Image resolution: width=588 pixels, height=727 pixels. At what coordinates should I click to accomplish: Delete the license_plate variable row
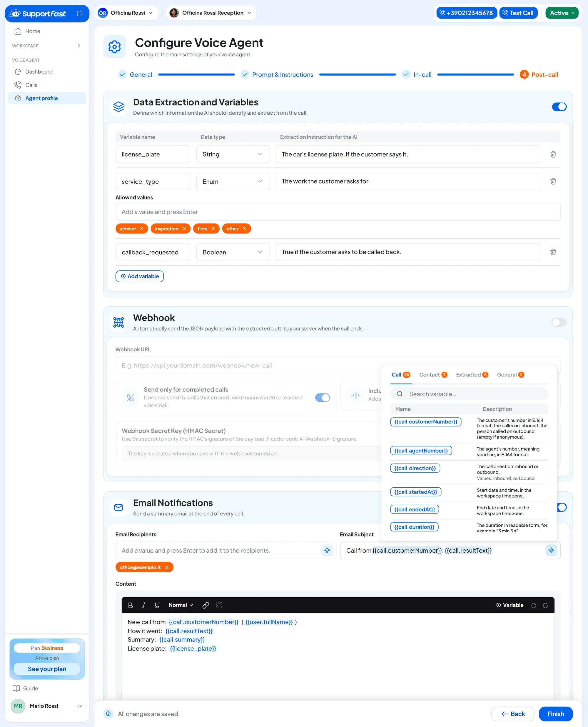point(553,154)
